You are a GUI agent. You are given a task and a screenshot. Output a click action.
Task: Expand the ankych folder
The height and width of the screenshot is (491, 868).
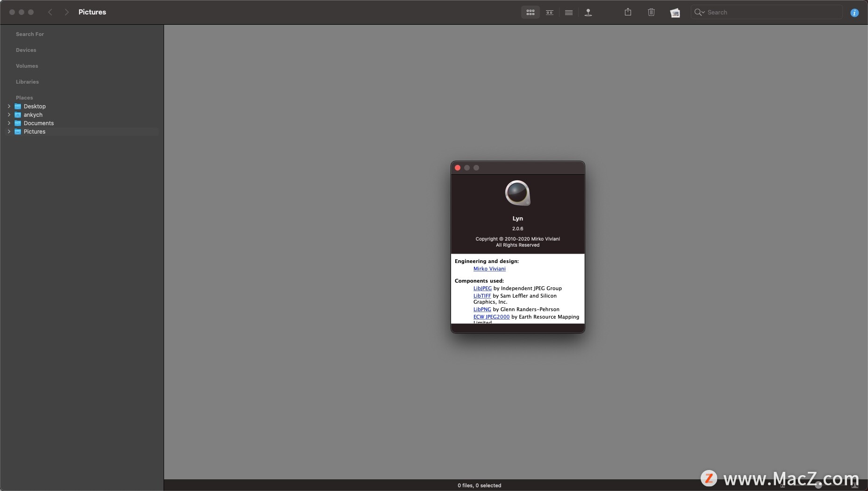pos(9,115)
